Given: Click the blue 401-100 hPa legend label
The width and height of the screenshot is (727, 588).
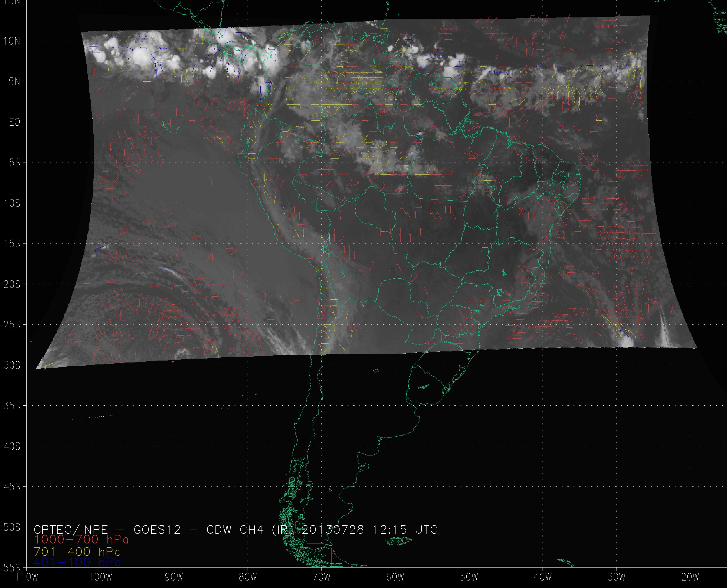Looking at the screenshot, I should (77, 562).
